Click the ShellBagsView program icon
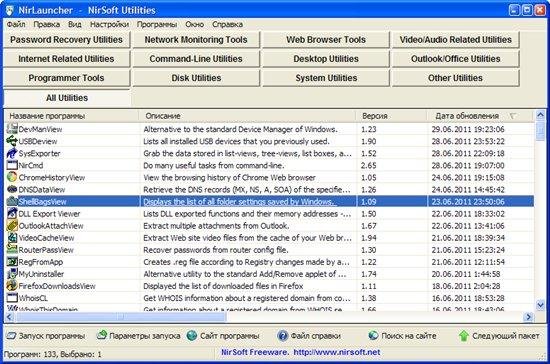Screen dimensions: 550x364 click(12, 201)
